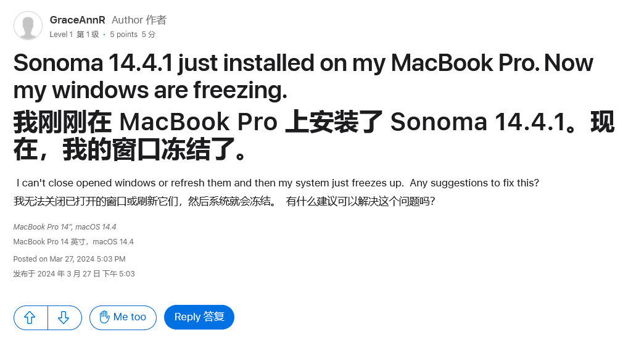Upvote the post with the up arrow
The image size is (644, 353).
click(x=30, y=317)
